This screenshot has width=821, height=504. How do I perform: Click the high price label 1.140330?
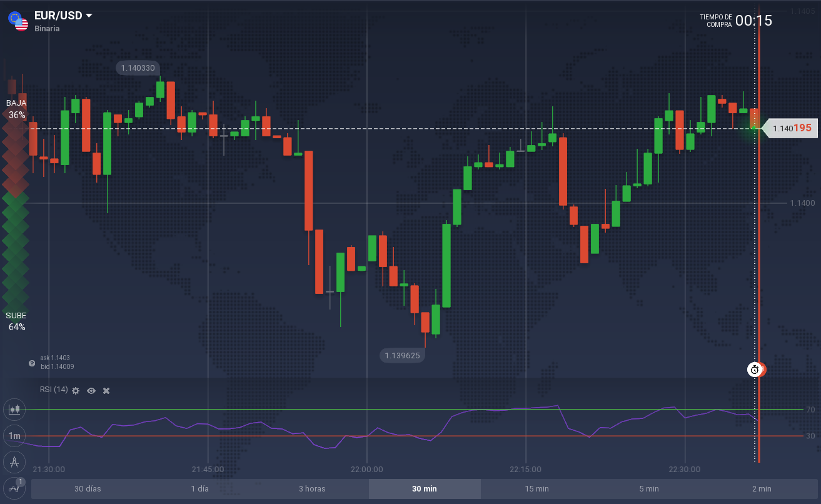tap(138, 68)
